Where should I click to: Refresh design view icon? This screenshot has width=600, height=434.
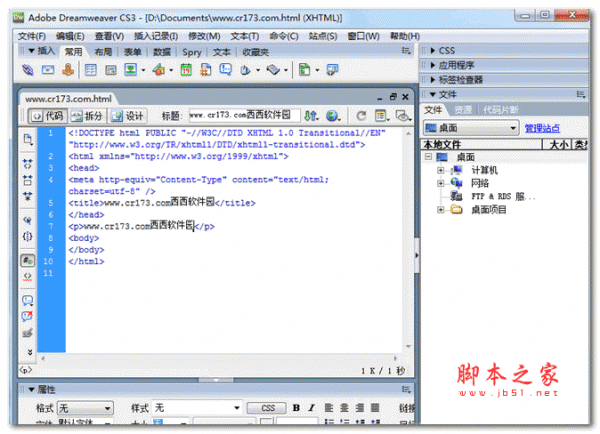[361, 115]
